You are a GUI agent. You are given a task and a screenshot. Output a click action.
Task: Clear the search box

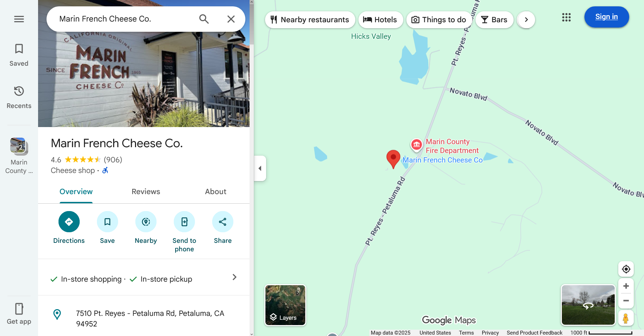click(231, 19)
